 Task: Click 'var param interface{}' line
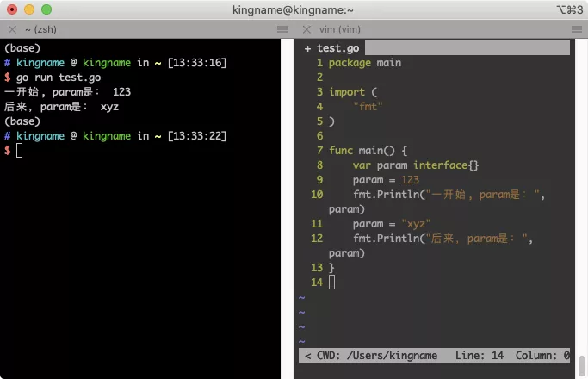pos(416,165)
